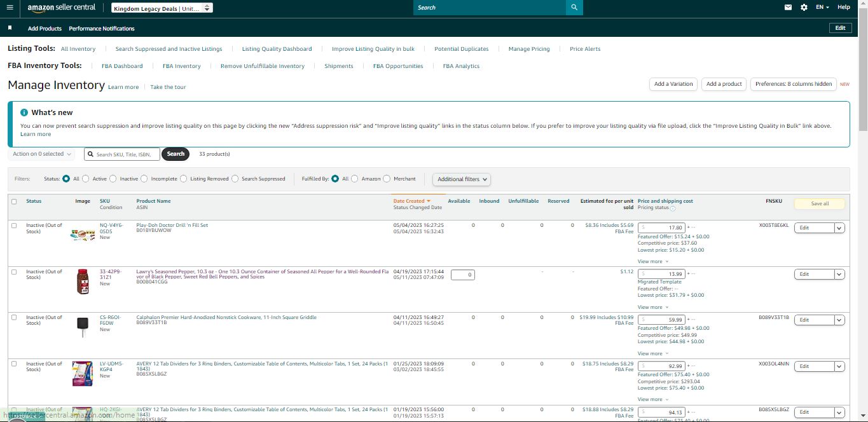The image size is (868, 422).
Task: Open Shipments under FBA Inventory Tools
Action: click(339, 66)
